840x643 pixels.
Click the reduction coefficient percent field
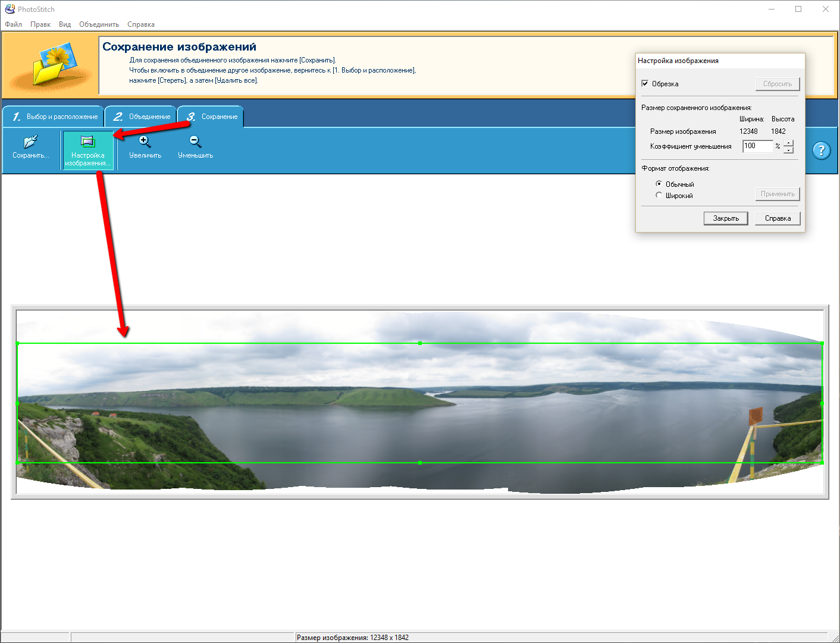coord(757,146)
